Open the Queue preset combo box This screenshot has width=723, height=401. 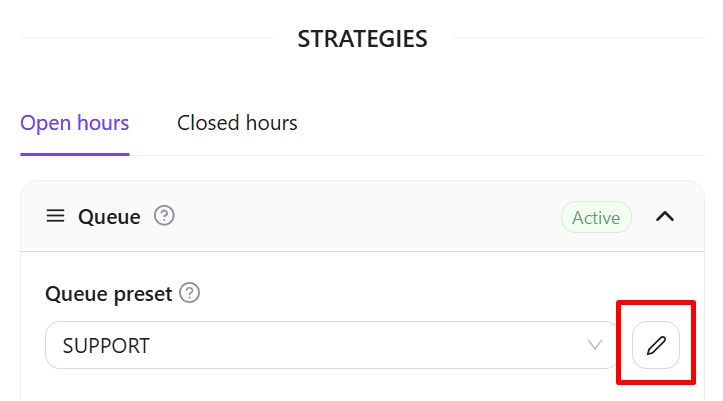[330, 346]
